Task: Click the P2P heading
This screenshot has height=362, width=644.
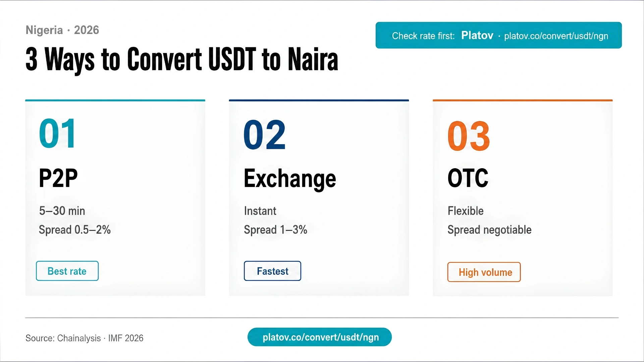Action: tap(58, 178)
